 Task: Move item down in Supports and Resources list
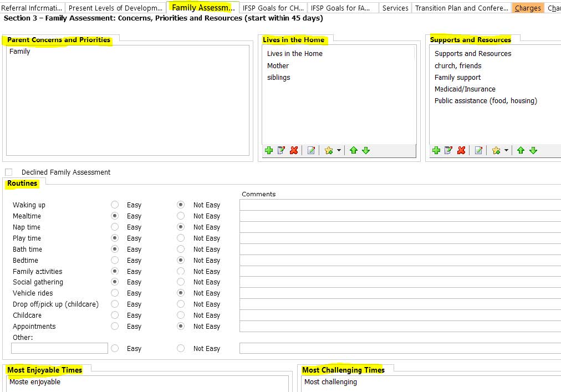(533, 150)
